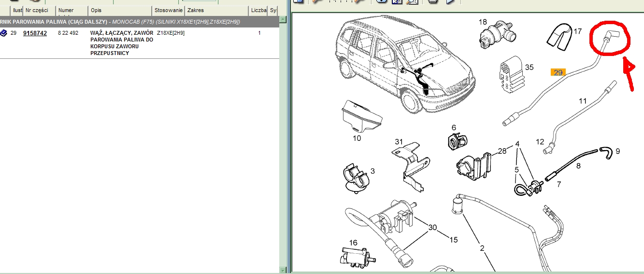Click the Stosowanie column header
The image size is (644, 274).
[168, 11]
